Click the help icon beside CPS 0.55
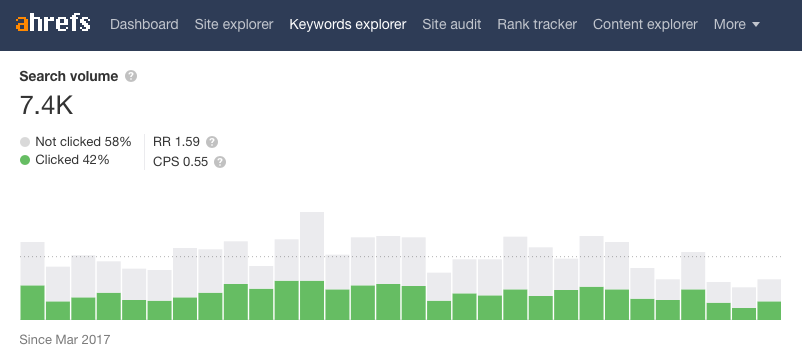This screenshot has width=802, height=361. [220, 162]
